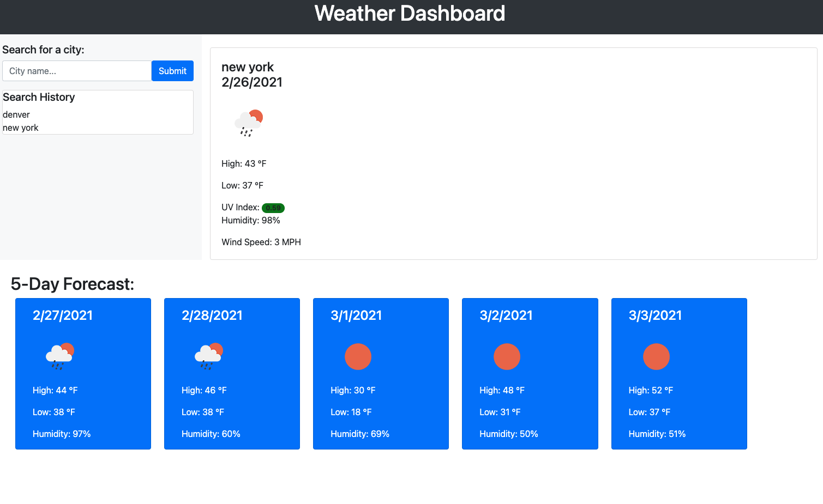Click the 'new york' heading in the current weather card

(248, 67)
